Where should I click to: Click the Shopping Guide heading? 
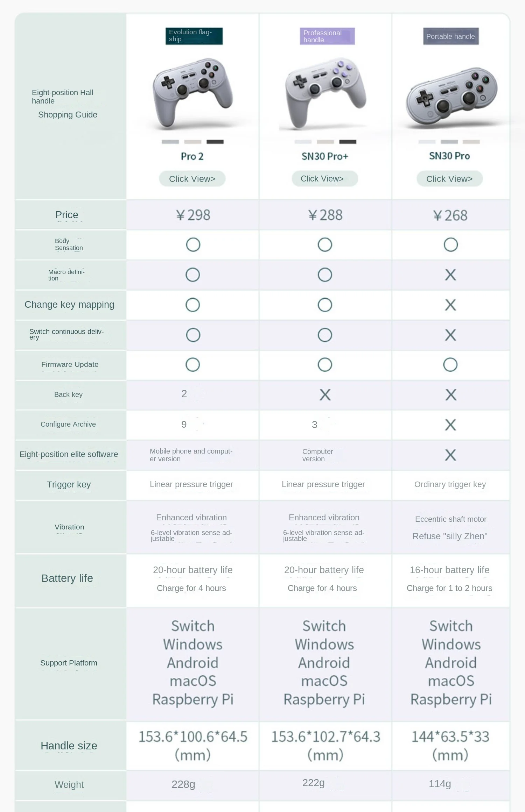click(x=68, y=115)
